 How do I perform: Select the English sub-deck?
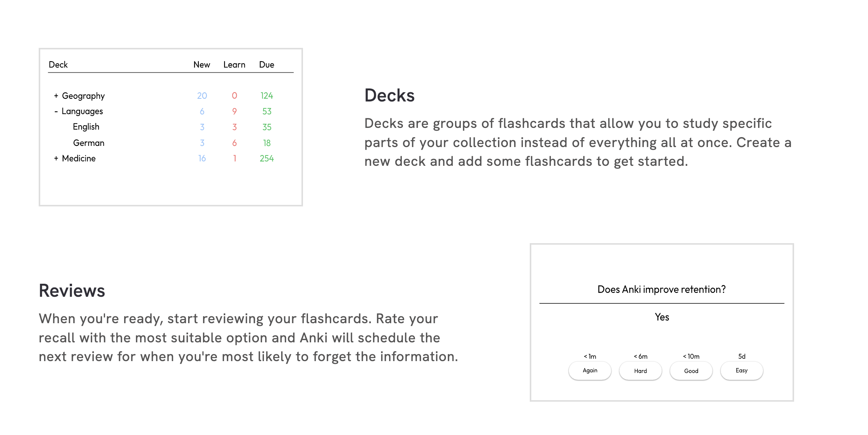[x=86, y=127]
